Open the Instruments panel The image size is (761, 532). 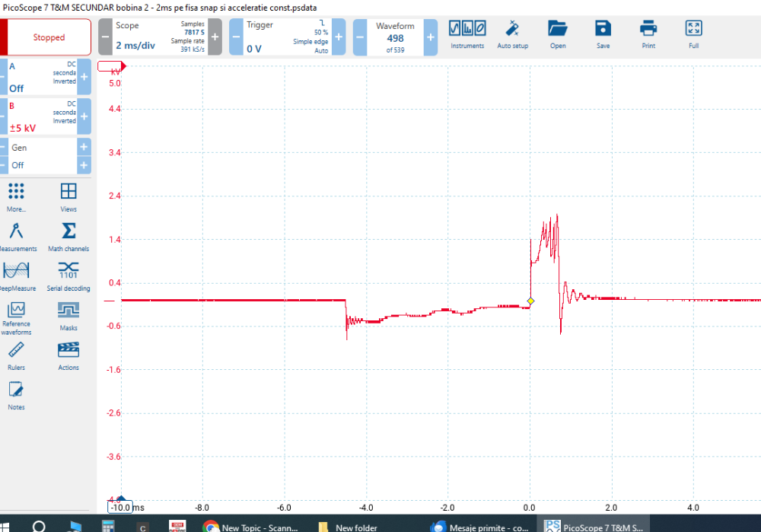pyautogui.click(x=467, y=34)
